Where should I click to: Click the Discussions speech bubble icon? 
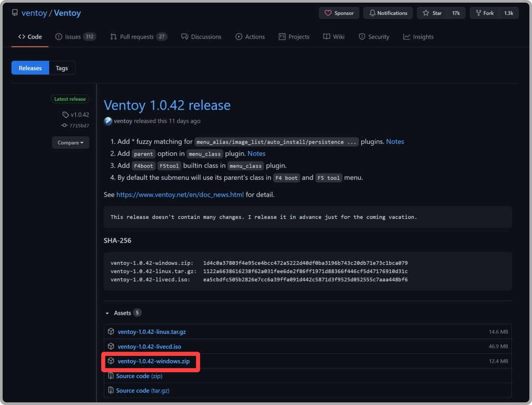184,37
